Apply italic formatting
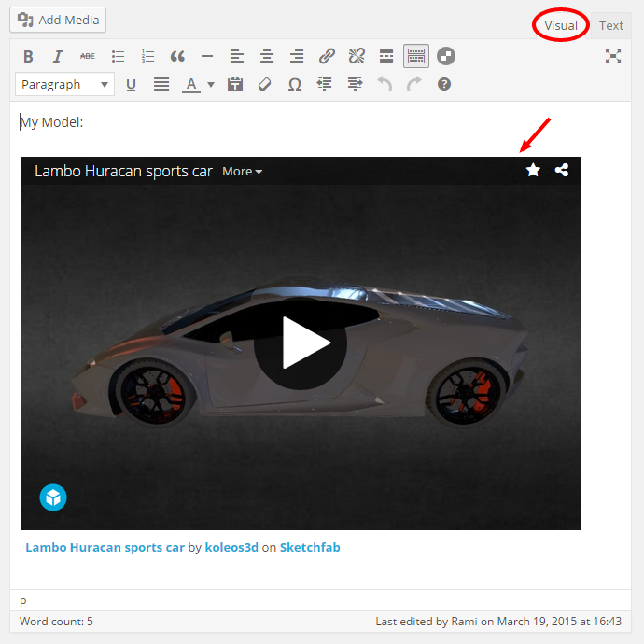Screen dimensions: 644x644 click(x=58, y=56)
